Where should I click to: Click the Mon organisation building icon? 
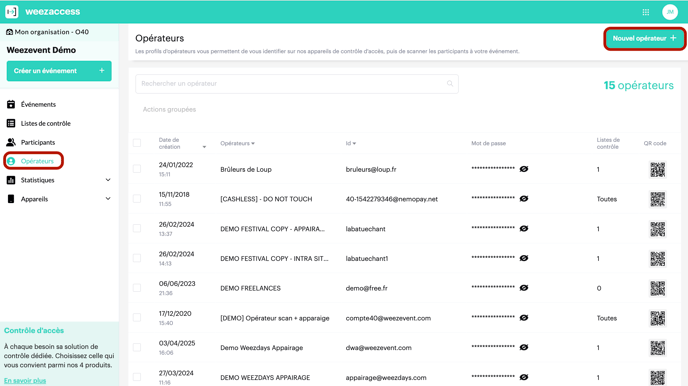click(9, 32)
